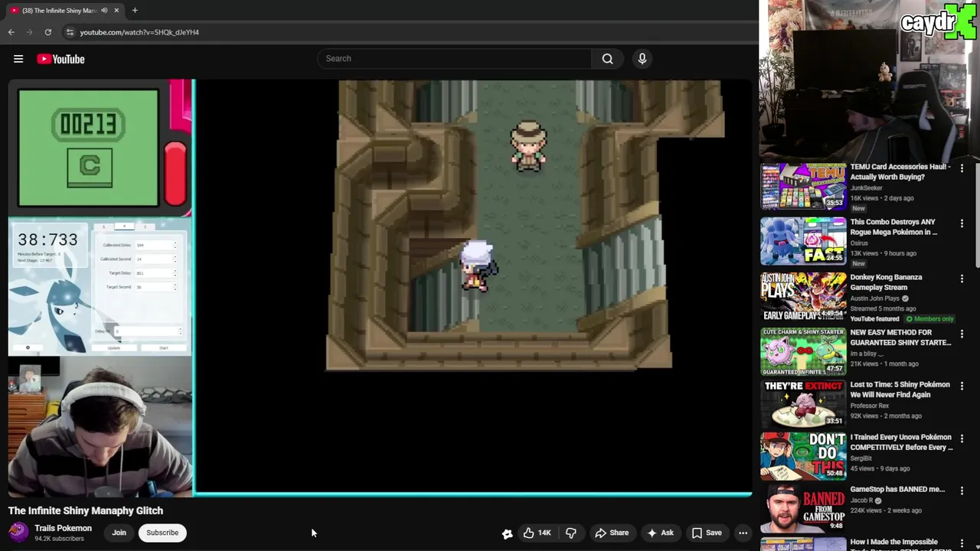This screenshot has width=980, height=551.
Task: Start voice search with microphone icon
Action: [x=642, y=59]
